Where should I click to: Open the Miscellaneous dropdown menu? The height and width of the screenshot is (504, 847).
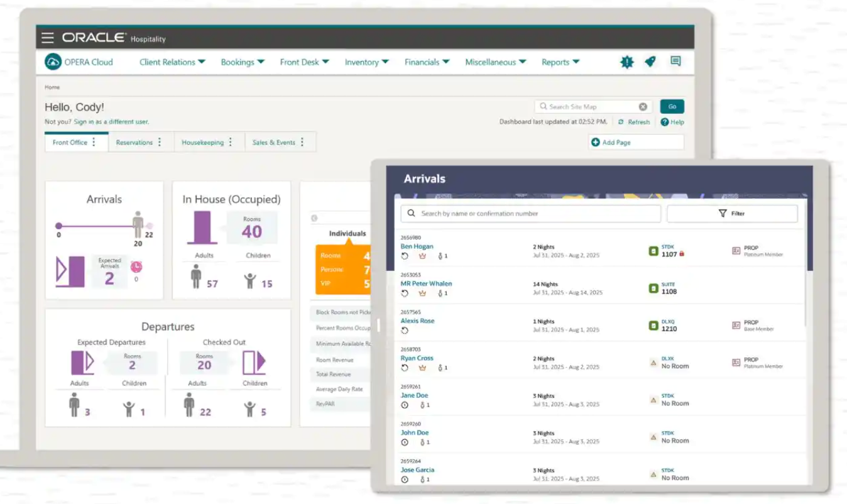click(496, 62)
